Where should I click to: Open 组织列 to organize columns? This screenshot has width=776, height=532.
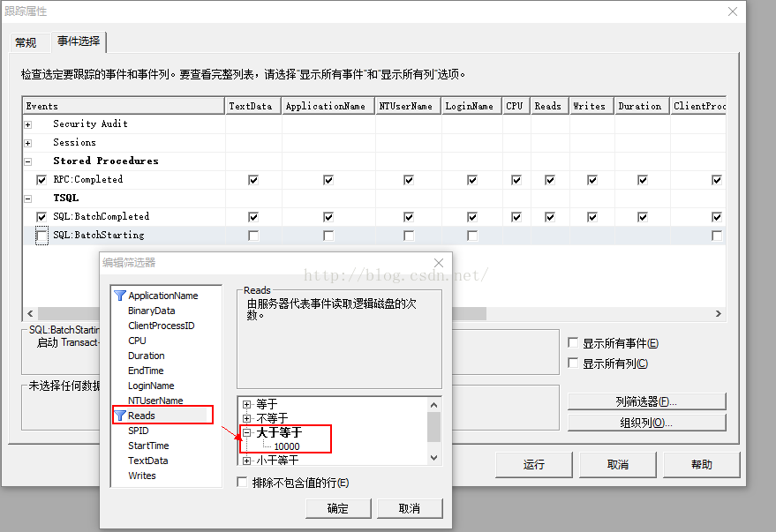pos(646,423)
